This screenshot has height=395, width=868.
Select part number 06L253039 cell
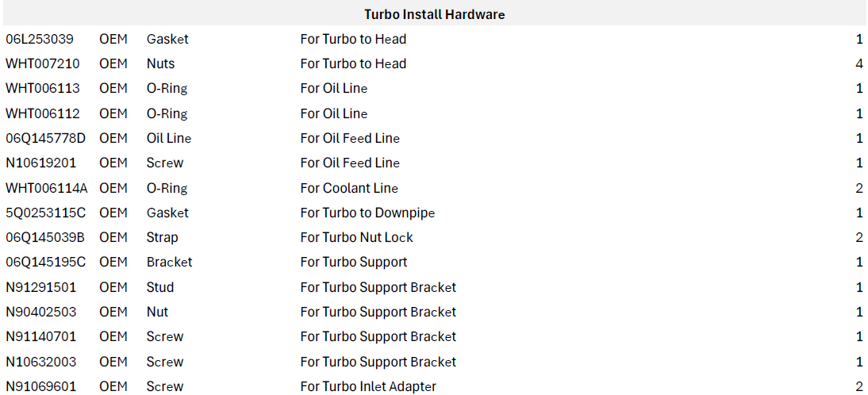(40, 39)
